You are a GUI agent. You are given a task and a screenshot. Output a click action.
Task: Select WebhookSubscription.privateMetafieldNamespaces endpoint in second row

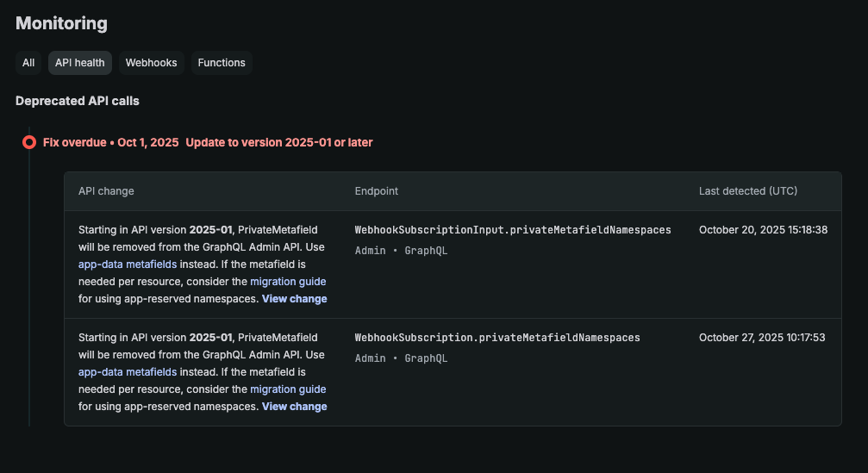497,338
